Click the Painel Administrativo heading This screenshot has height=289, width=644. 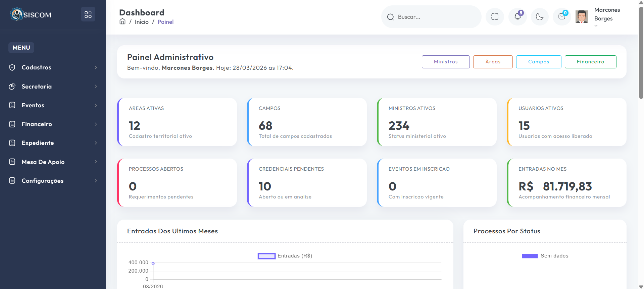[170, 57]
